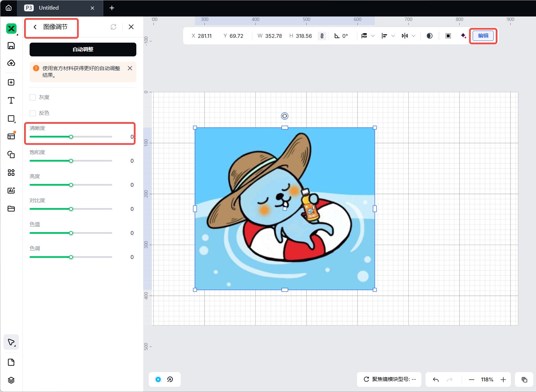Click the 清晰度 slider handle
Image resolution: width=536 pixels, height=392 pixels.
(71, 137)
